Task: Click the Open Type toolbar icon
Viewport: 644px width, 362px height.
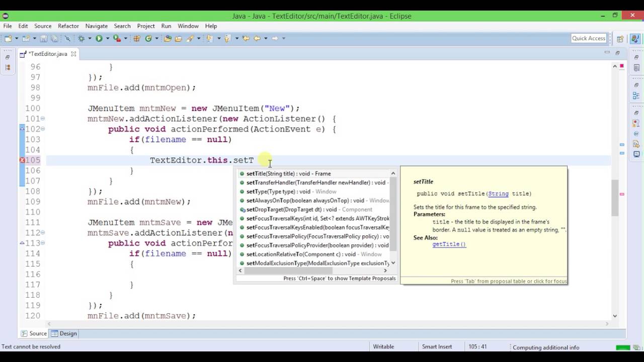Action: tap(168, 38)
